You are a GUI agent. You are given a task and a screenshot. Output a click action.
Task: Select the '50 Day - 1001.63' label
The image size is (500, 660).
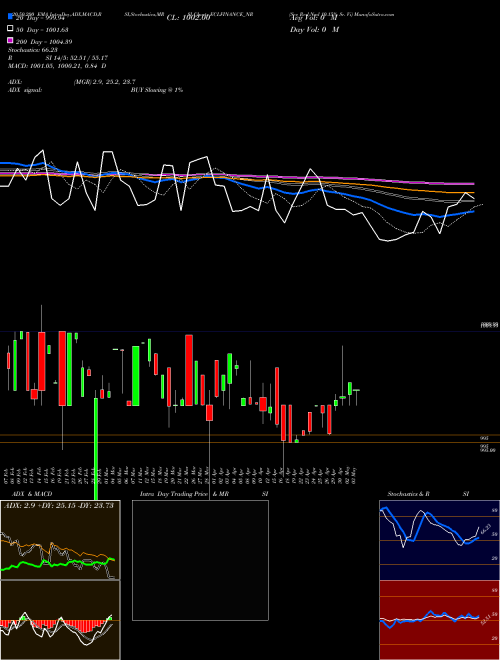[x=43, y=29]
